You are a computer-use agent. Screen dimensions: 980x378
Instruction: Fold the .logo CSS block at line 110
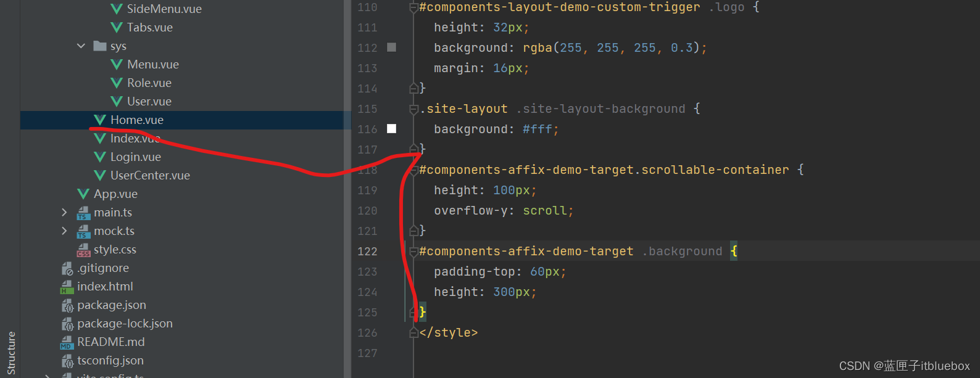[413, 7]
